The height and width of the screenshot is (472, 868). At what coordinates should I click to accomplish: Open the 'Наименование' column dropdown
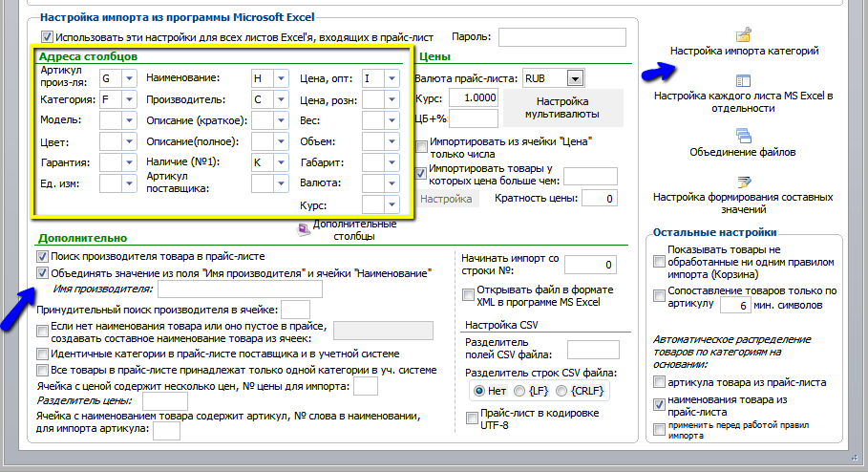pos(281,78)
